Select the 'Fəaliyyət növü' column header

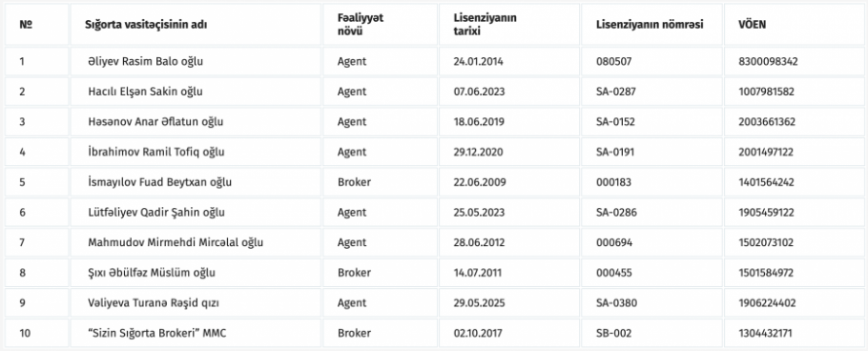pos(361,25)
